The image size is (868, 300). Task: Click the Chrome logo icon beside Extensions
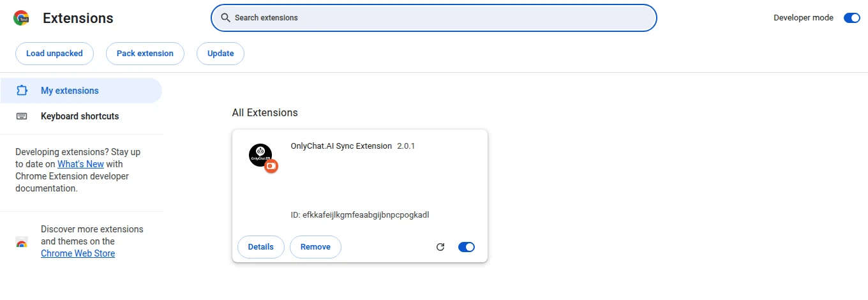(x=21, y=18)
